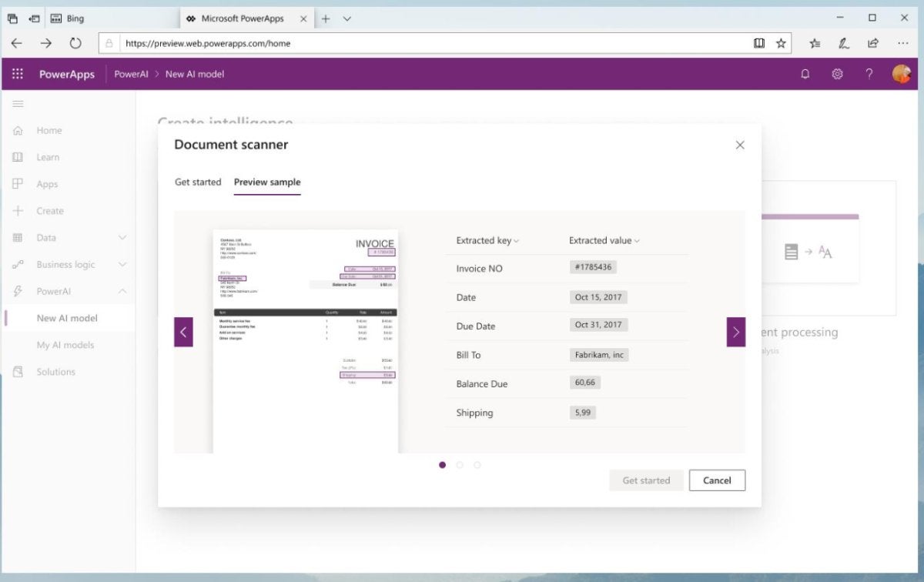Go back in the browser

(17, 43)
